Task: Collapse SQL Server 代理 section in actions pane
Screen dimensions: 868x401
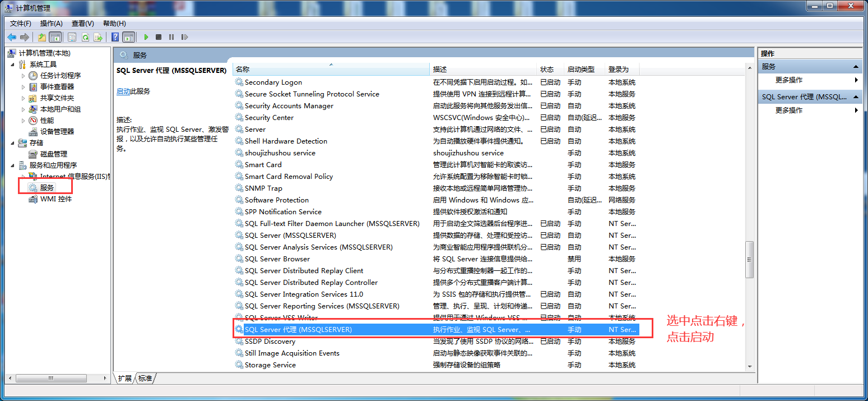Action: pyautogui.click(x=856, y=97)
